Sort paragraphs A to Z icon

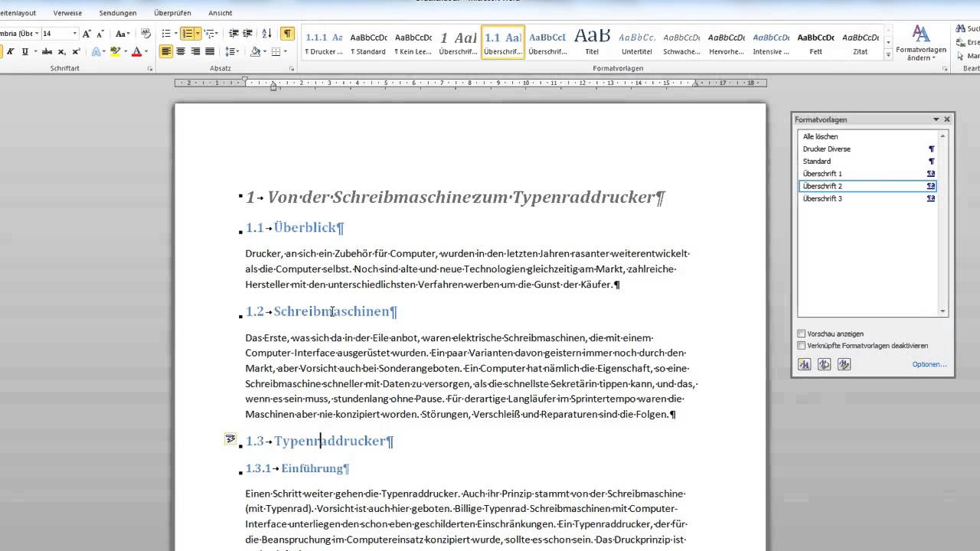coord(266,34)
